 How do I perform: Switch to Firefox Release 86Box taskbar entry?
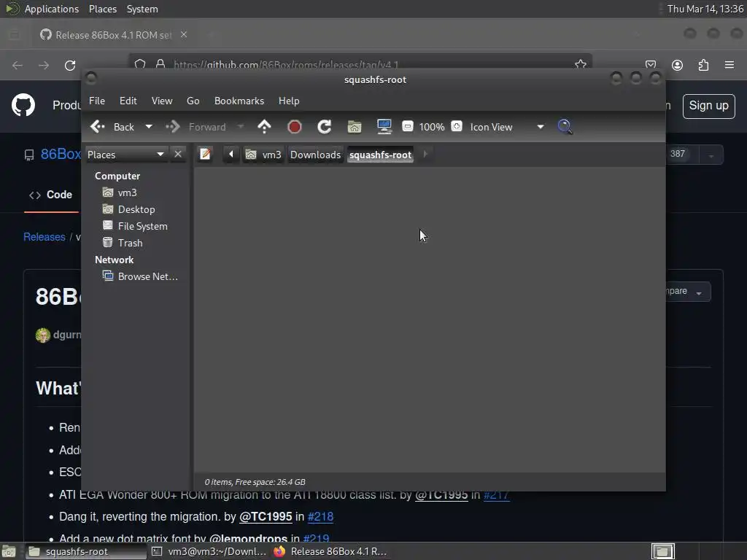click(330, 551)
